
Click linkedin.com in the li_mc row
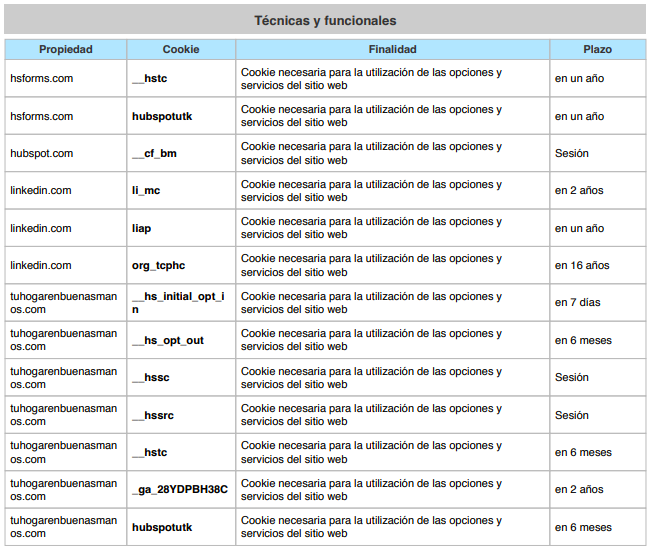coord(41,191)
